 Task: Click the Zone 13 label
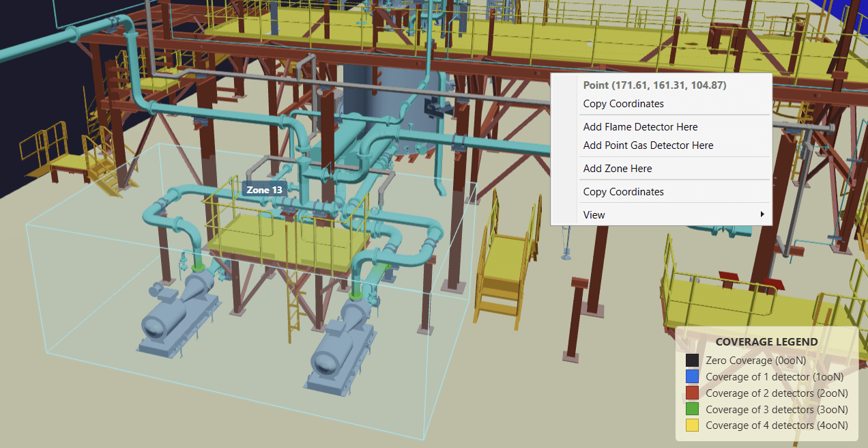[x=264, y=189]
